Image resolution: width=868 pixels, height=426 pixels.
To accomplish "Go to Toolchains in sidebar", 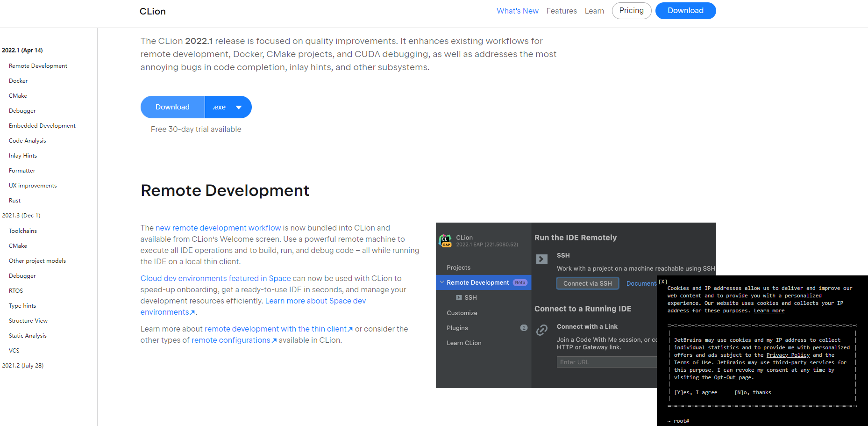I will pos(22,231).
